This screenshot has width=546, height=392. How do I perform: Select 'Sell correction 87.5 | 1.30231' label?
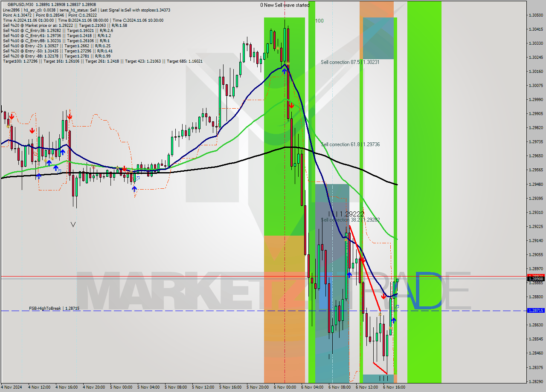point(350,62)
